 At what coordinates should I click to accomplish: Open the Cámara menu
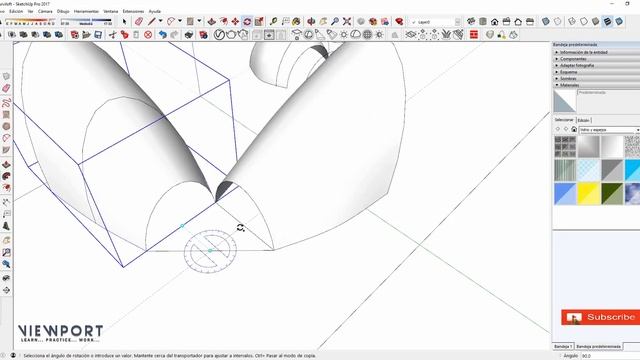coord(45,11)
